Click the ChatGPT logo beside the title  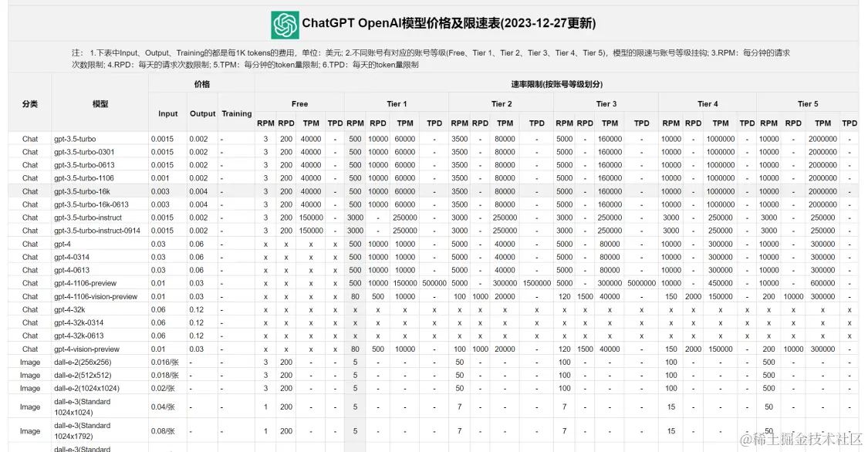pyautogui.click(x=285, y=25)
